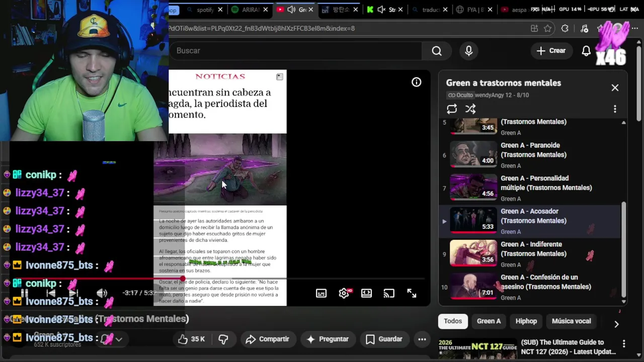Save video with Guardar button
Image resolution: width=644 pixels, height=362 pixels.
(384, 339)
